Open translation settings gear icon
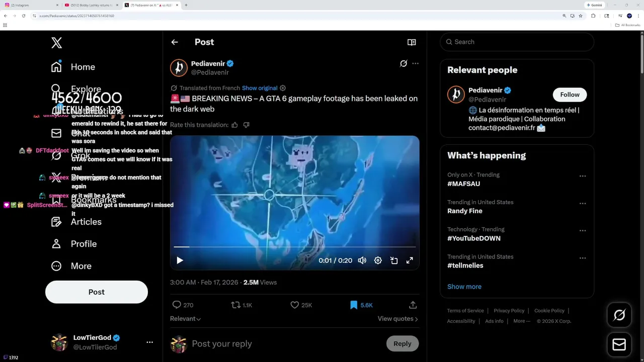 coord(283,88)
